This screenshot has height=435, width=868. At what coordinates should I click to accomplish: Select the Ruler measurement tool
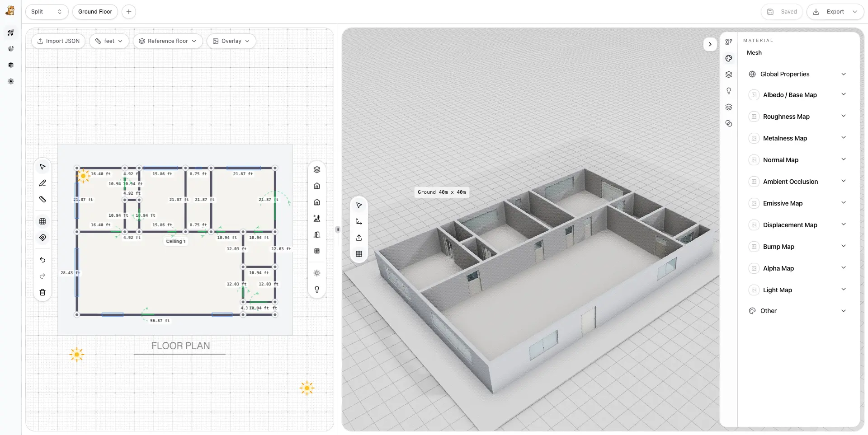pyautogui.click(x=42, y=199)
